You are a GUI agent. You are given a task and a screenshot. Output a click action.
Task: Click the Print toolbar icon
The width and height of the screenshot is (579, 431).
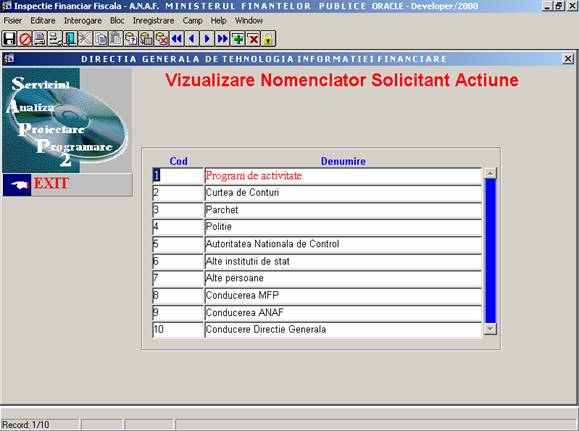tap(40, 39)
